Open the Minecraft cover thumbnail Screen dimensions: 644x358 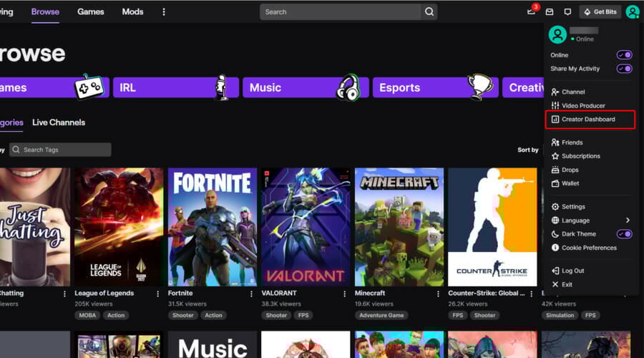(x=399, y=227)
